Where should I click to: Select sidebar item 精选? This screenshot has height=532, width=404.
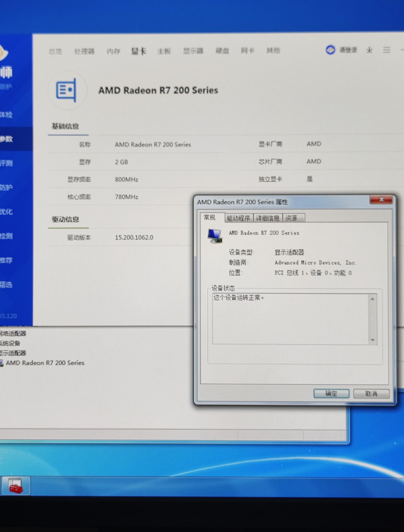(6, 285)
